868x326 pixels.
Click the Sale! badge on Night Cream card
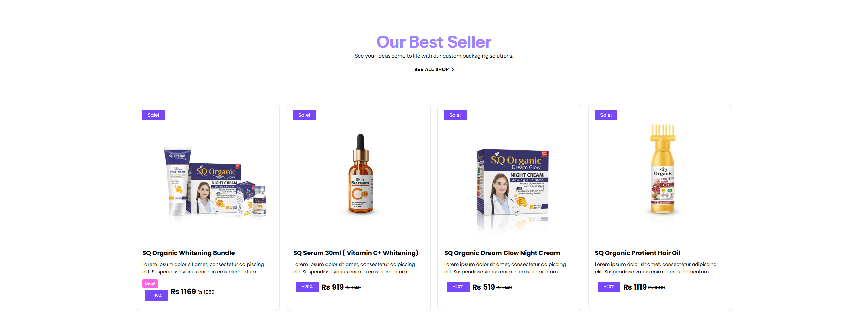[x=455, y=115]
